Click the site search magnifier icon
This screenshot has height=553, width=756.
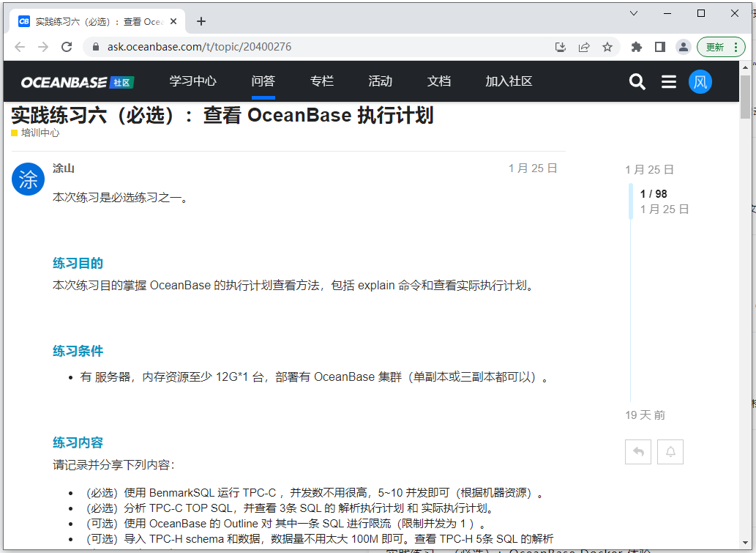point(637,81)
